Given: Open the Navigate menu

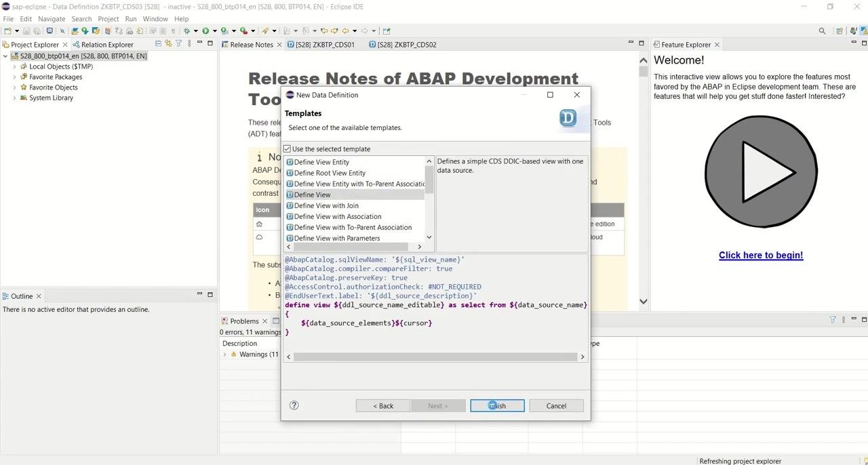Looking at the screenshot, I should [x=52, y=19].
